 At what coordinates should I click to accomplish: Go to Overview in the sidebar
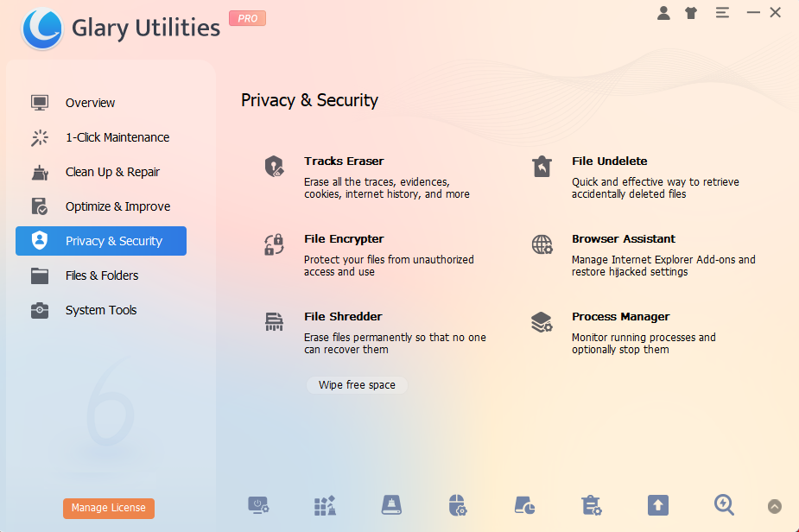click(x=101, y=103)
